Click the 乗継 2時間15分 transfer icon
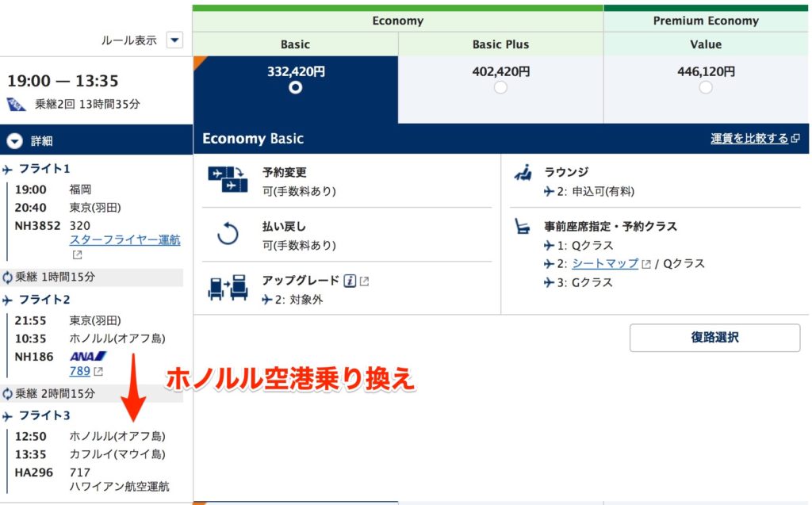The image size is (812, 505). (7, 394)
